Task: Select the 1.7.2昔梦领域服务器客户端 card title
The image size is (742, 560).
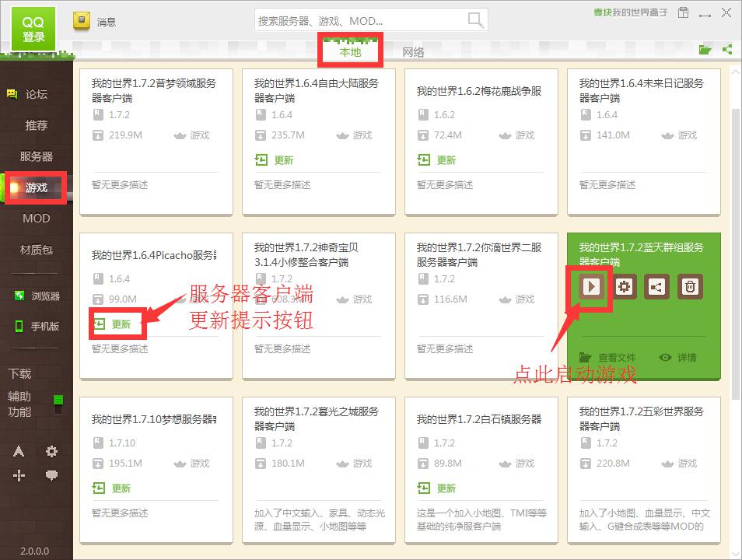Action: [x=154, y=90]
